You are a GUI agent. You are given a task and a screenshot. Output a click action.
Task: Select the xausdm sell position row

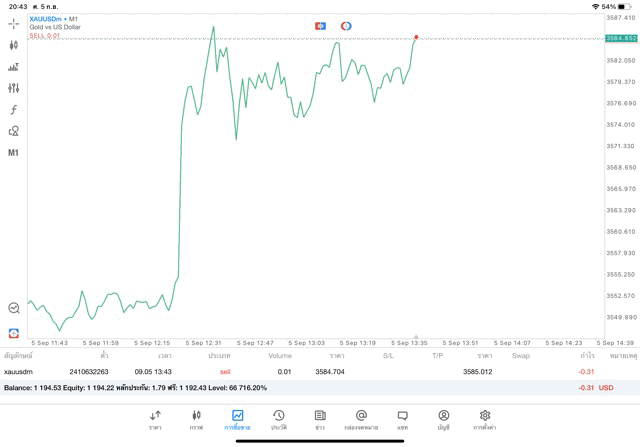[300, 371]
